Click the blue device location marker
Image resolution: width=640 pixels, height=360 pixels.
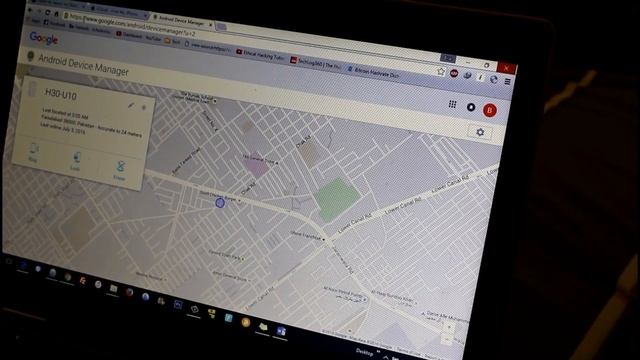(x=220, y=202)
